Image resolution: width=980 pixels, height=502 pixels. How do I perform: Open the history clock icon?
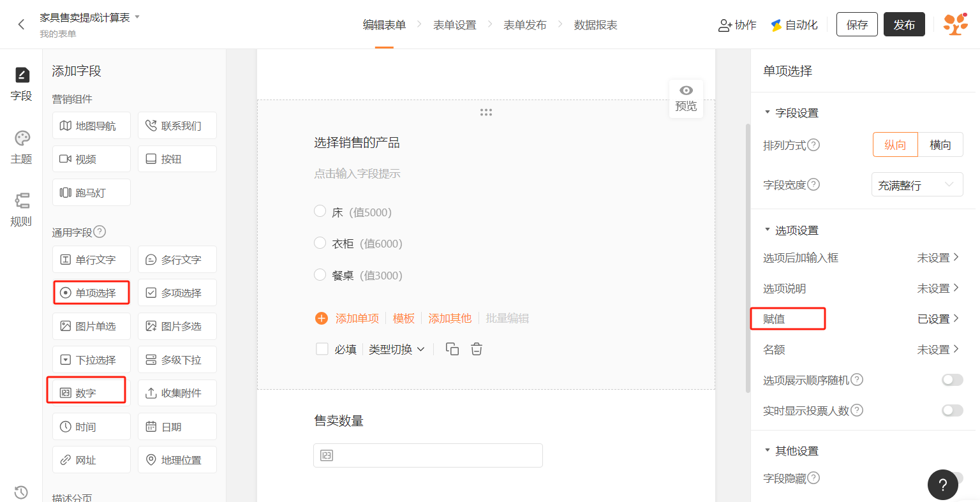[21, 492]
